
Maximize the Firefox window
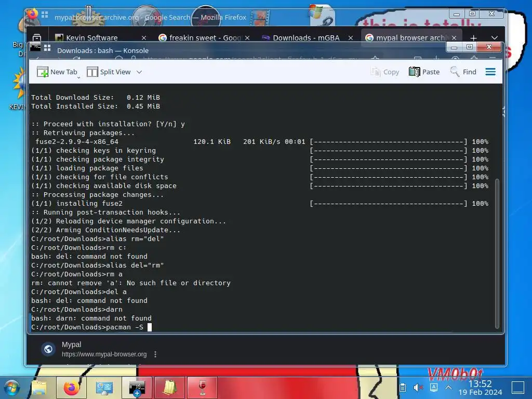pyautogui.click(x=472, y=14)
